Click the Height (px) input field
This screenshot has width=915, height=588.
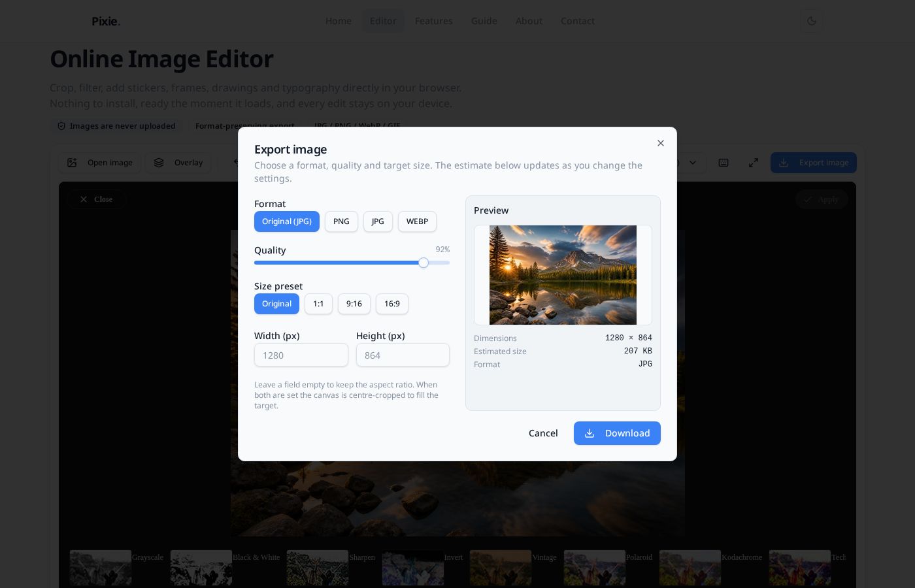(x=403, y=355)
